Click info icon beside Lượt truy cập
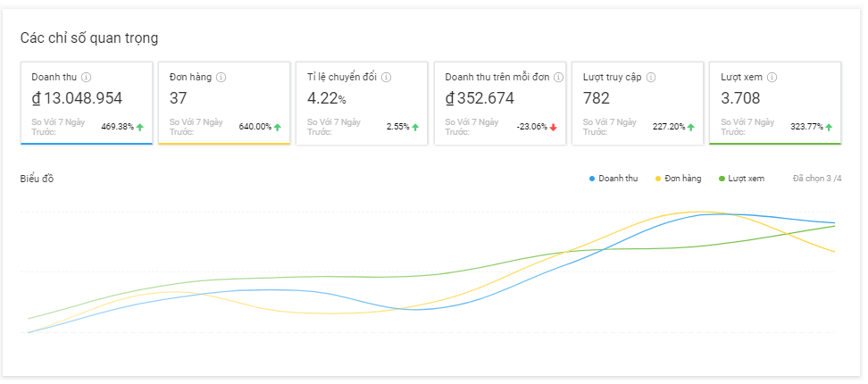 click(652, 78)
